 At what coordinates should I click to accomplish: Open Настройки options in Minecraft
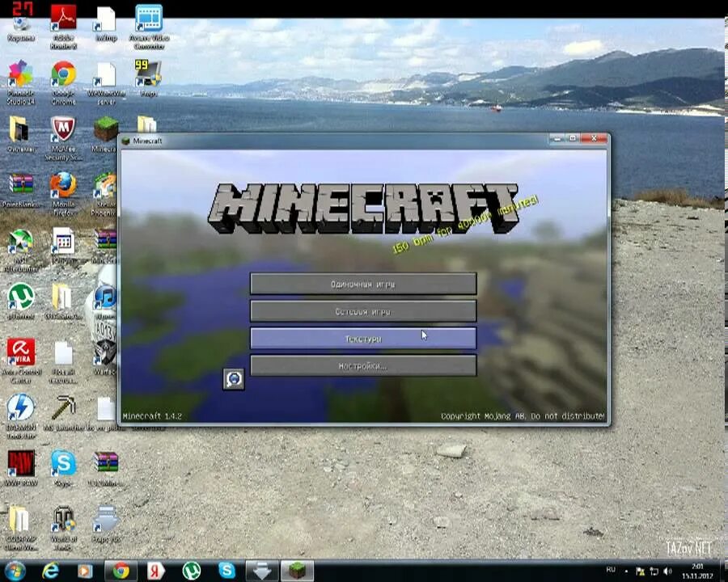(363, 365)
